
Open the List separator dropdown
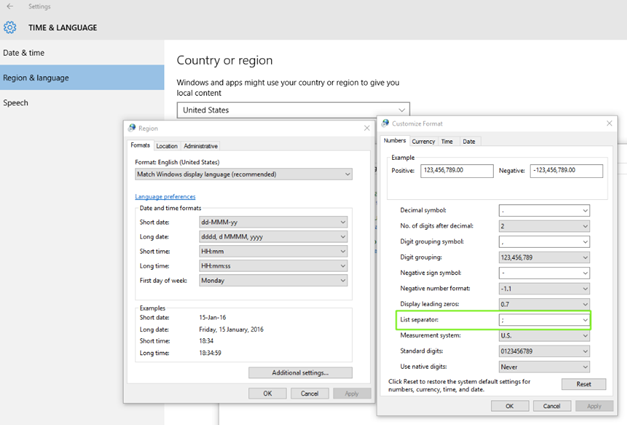coord(544,320)
